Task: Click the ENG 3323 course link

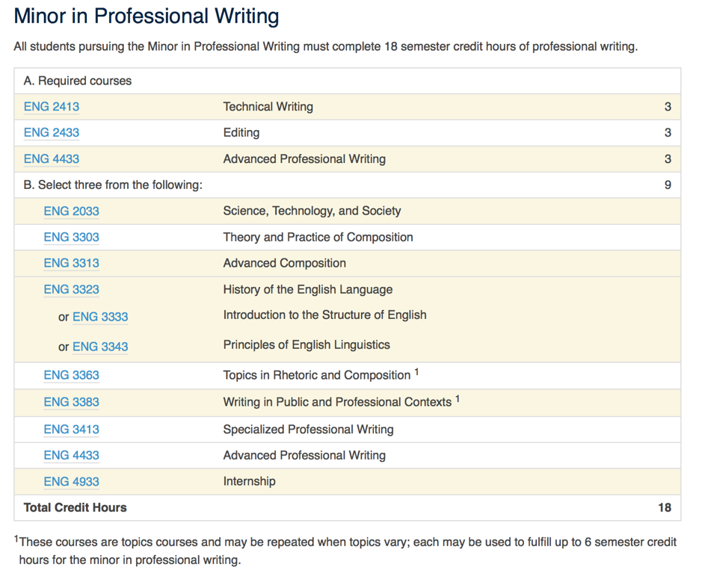Action: pos(71,290)
